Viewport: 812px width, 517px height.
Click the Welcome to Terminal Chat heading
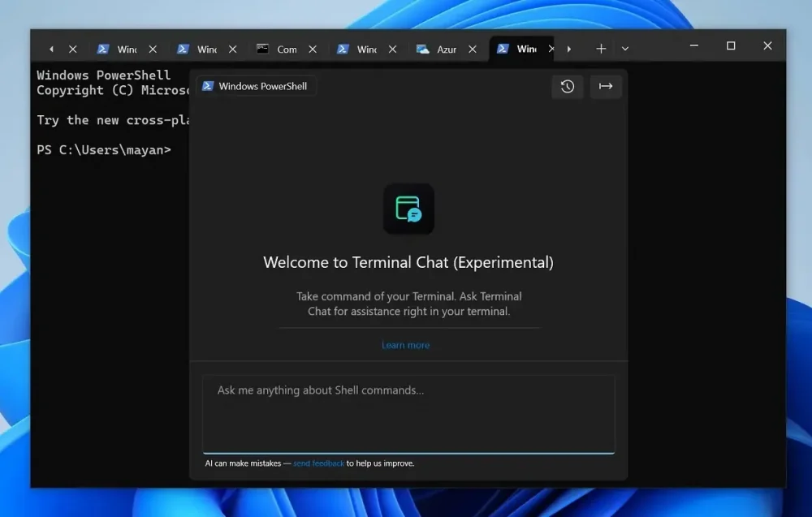click(x=408, y=262)
